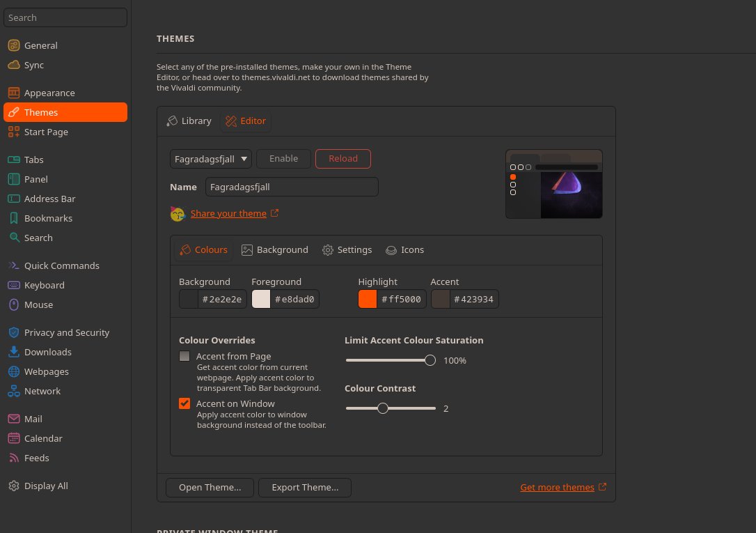Click the Feeds RSS icon

point(14,458)
